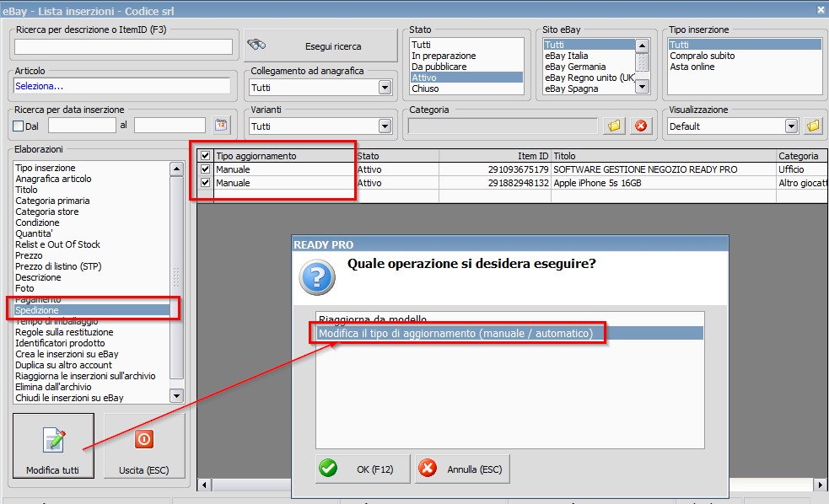Select Chiuso in the Stato list
829x504 pixels.
[466, 88]
